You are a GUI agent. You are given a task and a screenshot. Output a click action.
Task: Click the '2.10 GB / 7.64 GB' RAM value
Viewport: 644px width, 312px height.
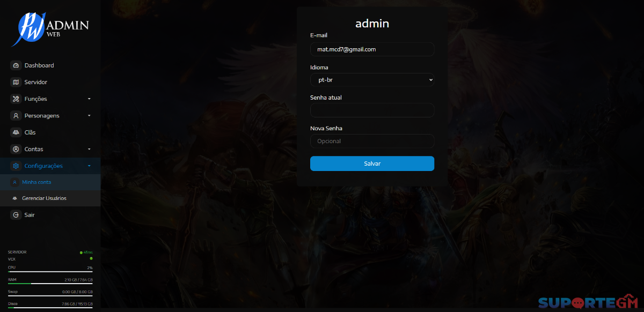point(78,280)
